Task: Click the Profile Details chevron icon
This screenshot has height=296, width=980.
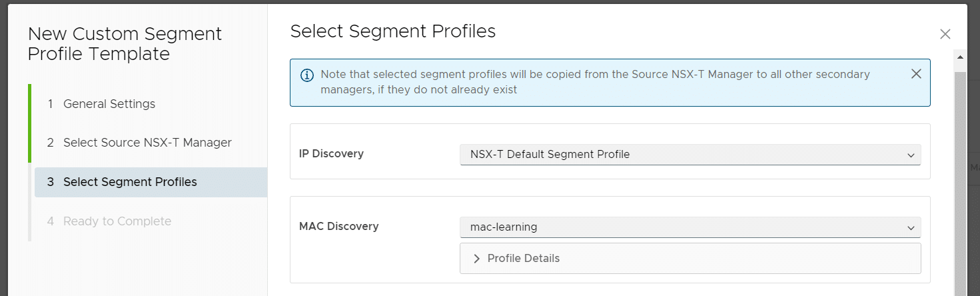Action: tap(476, 259)
